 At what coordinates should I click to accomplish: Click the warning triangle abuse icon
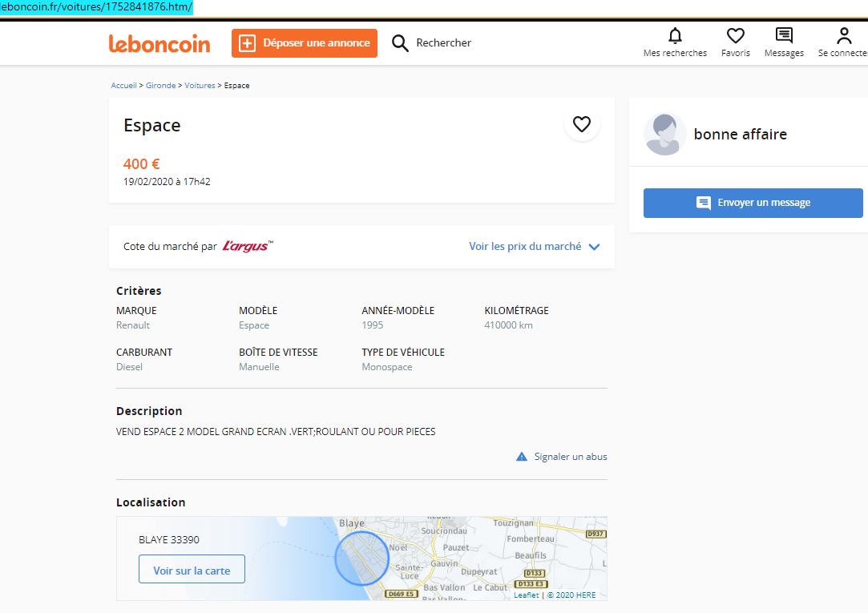point(522,457)
